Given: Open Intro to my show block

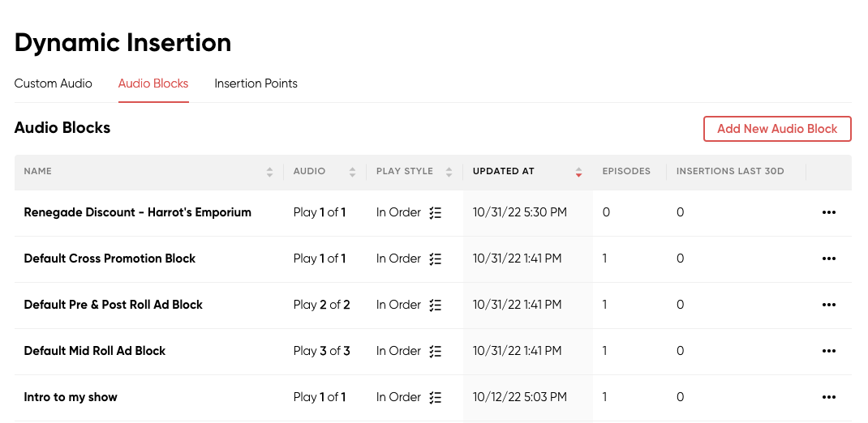Looking at the screenshot, I should tap(71, 397).
